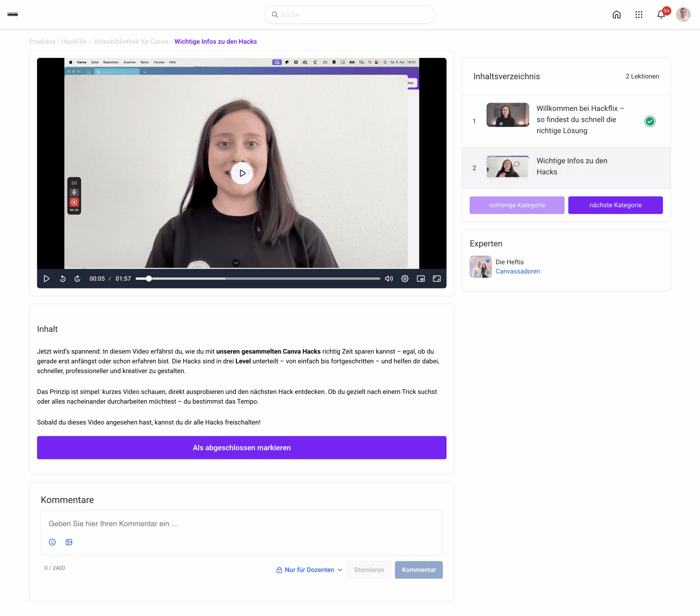Image resolution: width=700 pixels, height=616 pixels.
Task: Open lesson 1 Willkommen bei Hackflix
Action: tap(566, 121)
